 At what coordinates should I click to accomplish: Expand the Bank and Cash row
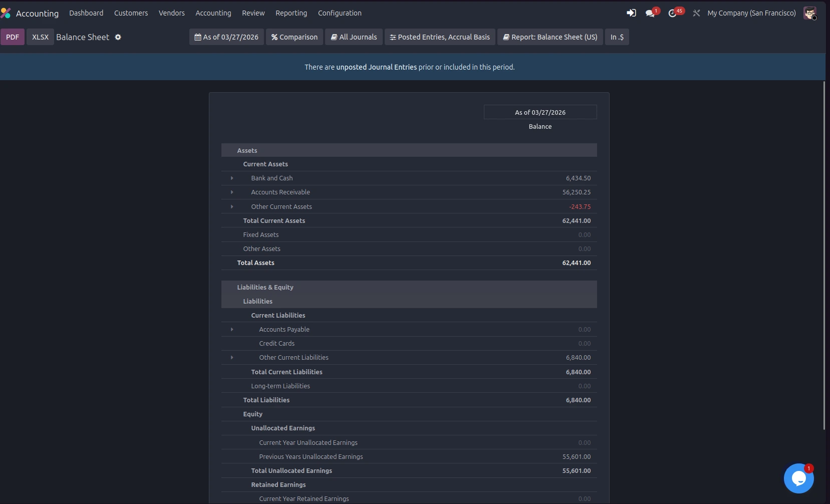coord(232,178)
